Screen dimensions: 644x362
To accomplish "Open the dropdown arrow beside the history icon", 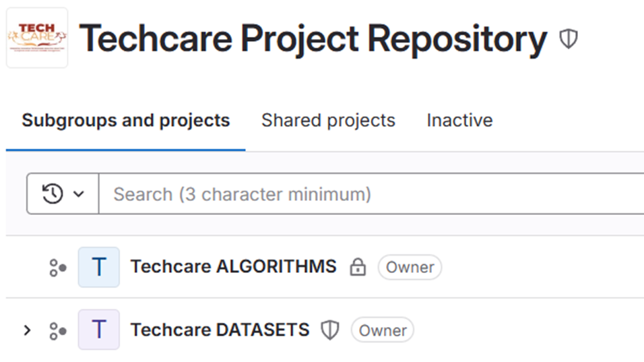I will tap(79, 194).
